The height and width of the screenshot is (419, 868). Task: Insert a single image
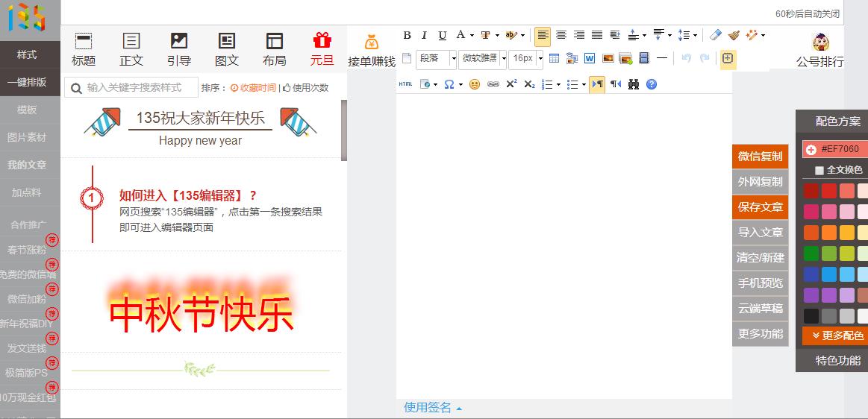click(608, 58)
